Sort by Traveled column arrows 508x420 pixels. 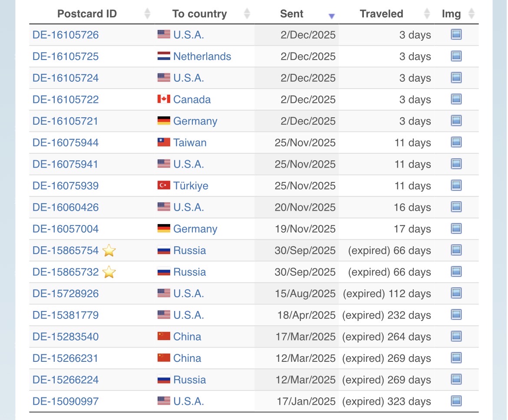[x=427, y=14]
